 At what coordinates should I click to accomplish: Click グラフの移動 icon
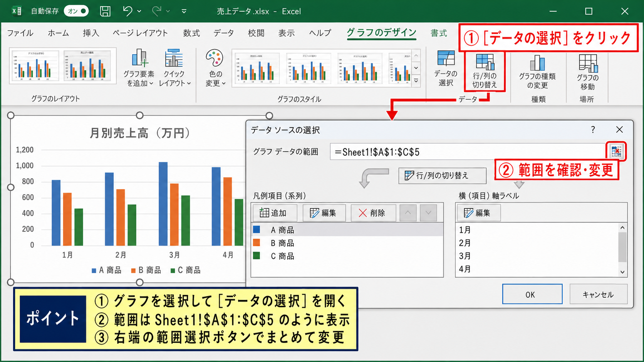pos(588,72)
